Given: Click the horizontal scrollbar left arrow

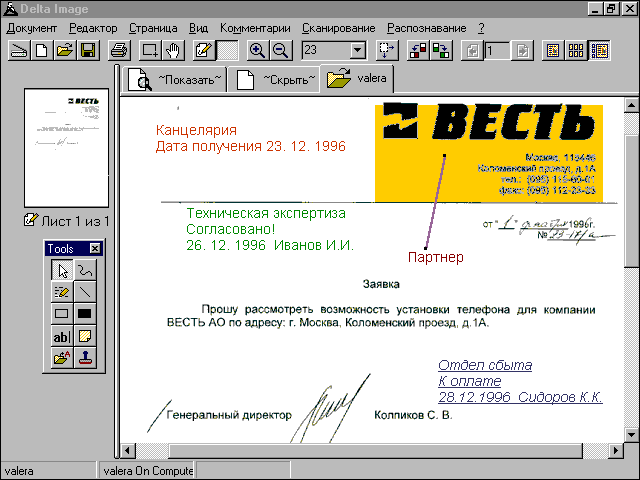Looking at the screenshot, I should pyautogui.click(x=127, y=451).
